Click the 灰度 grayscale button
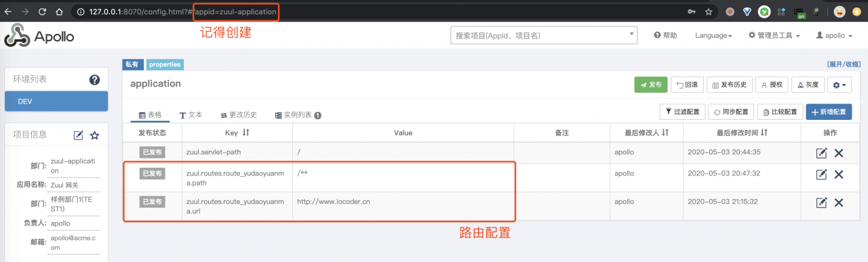Viewport: 868px width, 262px height. pos(808,85)
